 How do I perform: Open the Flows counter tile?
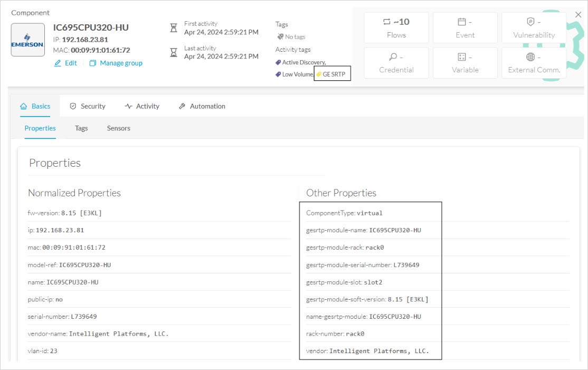(x=396, y=28)
